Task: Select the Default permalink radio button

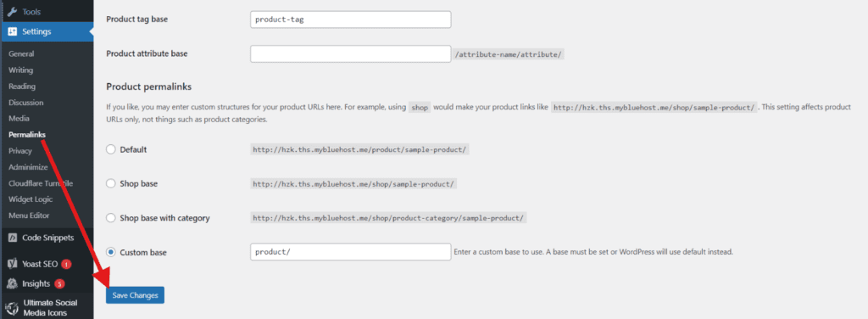Action: 111,149
